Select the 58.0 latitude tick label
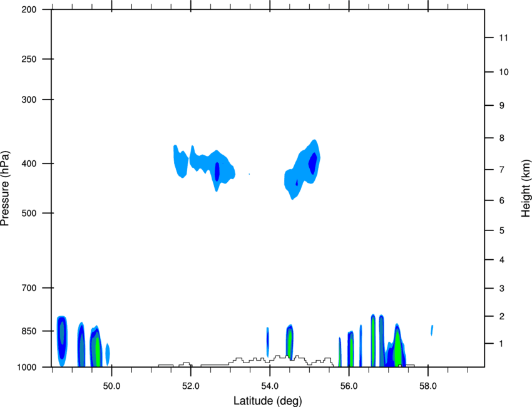 click(428, 386)
